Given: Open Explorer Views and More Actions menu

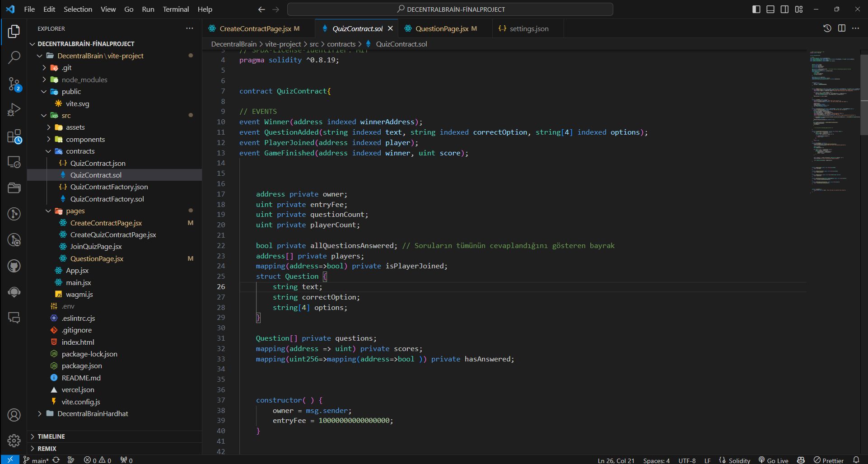Looking at the screenshot, I should pos(189,28).
